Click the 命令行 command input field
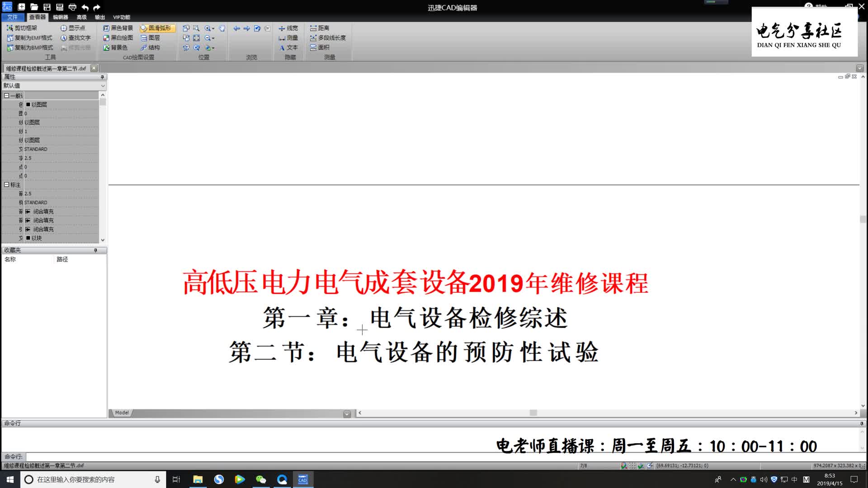 point(442,457)
